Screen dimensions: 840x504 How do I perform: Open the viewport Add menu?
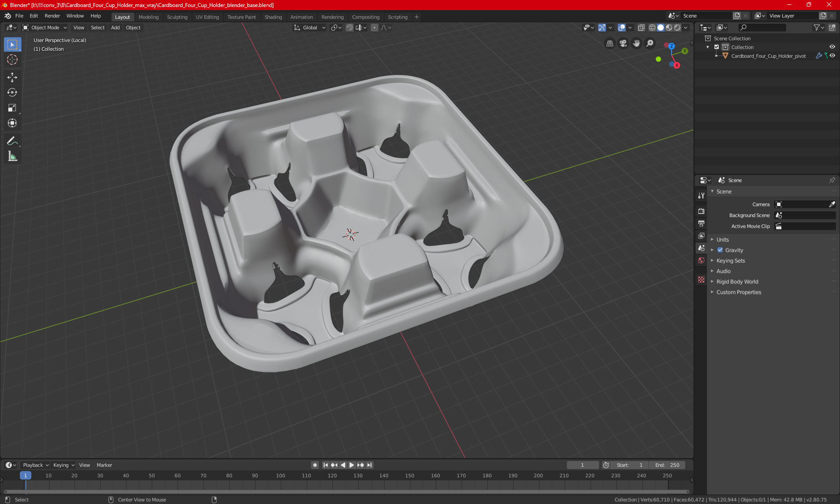tap(115, 28)
